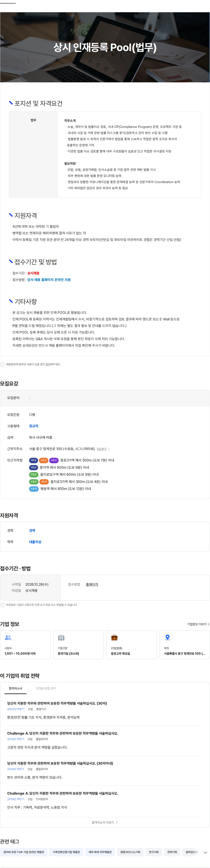
Task: Click the address 서울 중구 청계천로 100
Action: click(62, 449)
